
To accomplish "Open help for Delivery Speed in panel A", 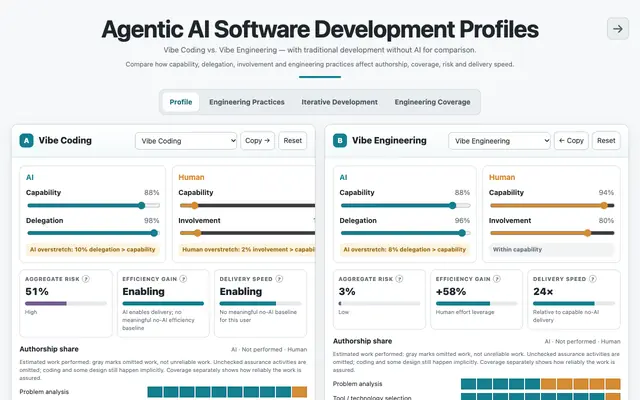I will [x=279, y=279].
